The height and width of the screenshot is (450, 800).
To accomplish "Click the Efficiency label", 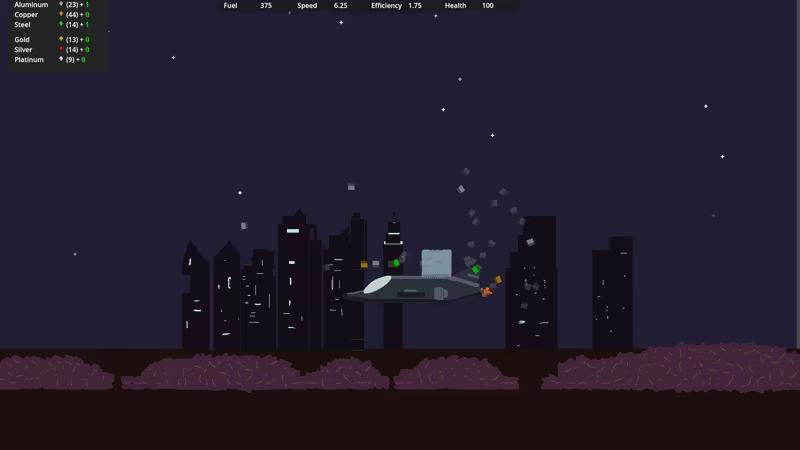I will pos(386,6).
